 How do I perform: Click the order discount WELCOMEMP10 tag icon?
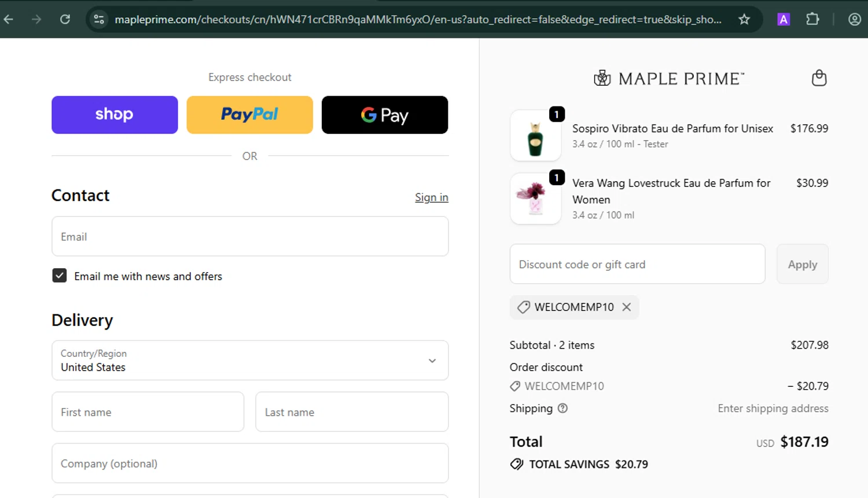click(x=515, y=386)
